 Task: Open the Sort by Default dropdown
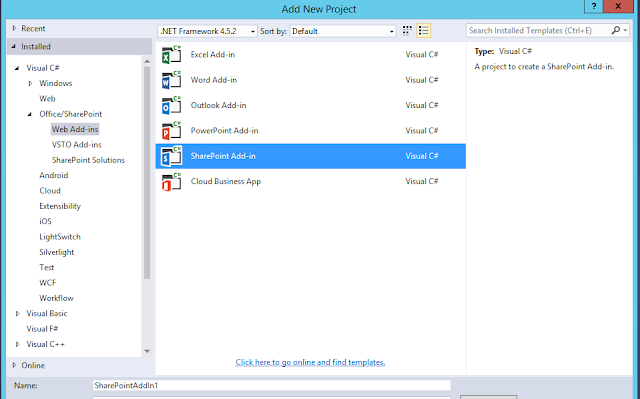pyautogui.click(x=343, y=31)
